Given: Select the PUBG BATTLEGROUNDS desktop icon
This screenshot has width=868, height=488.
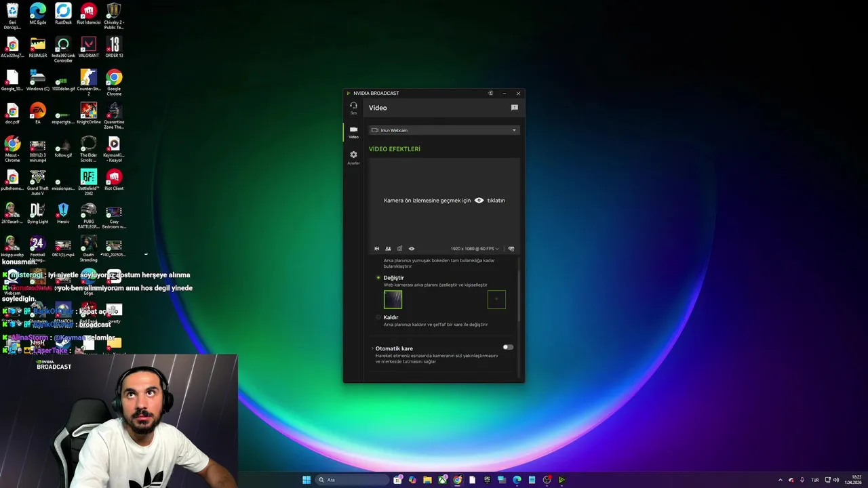Looking at the screenshot, I should click(x=88, y=216).
